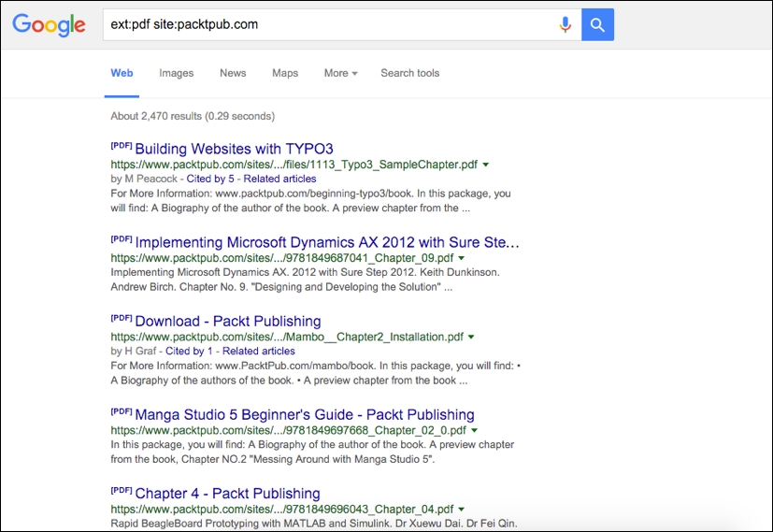Image resolution: width=773 pixels, height=532 pixels.
Task: Open Download - Packt Publishing result
Action: click(227, 321)
